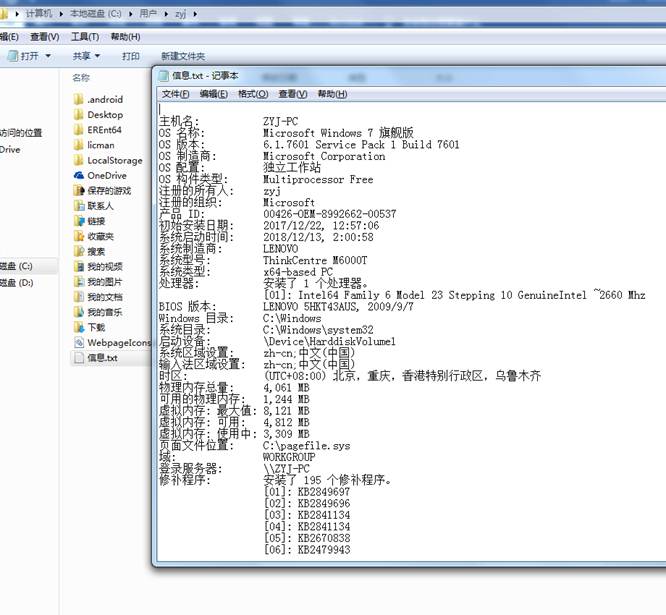
Task: Select the 联系人 folder icon
Action: pyautogui.click(x=79, y=206)
